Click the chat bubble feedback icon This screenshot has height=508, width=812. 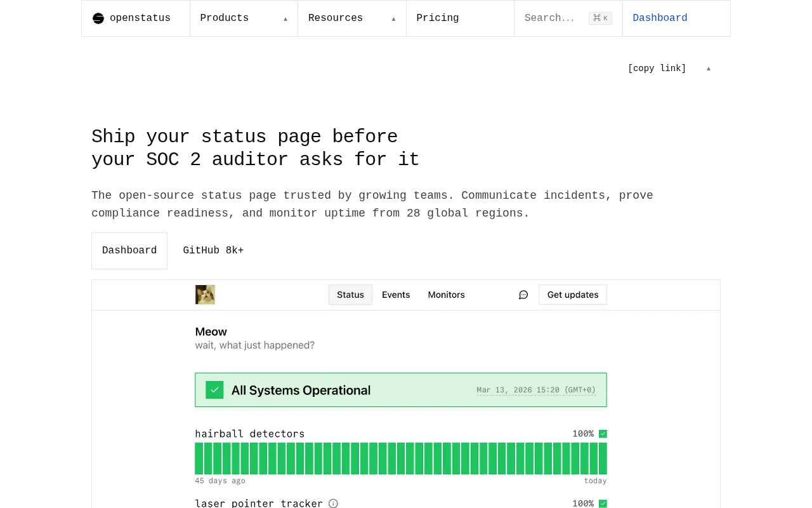[523, 295]
